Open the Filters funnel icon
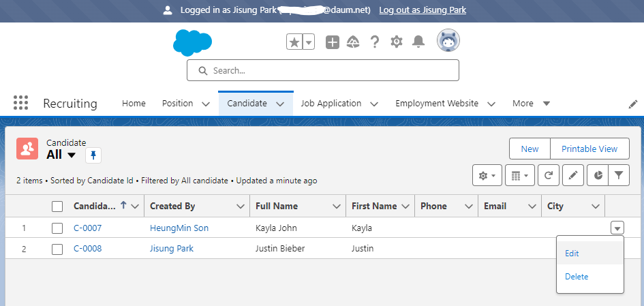This screenshot has height=306, width=644. click(618, 175)
